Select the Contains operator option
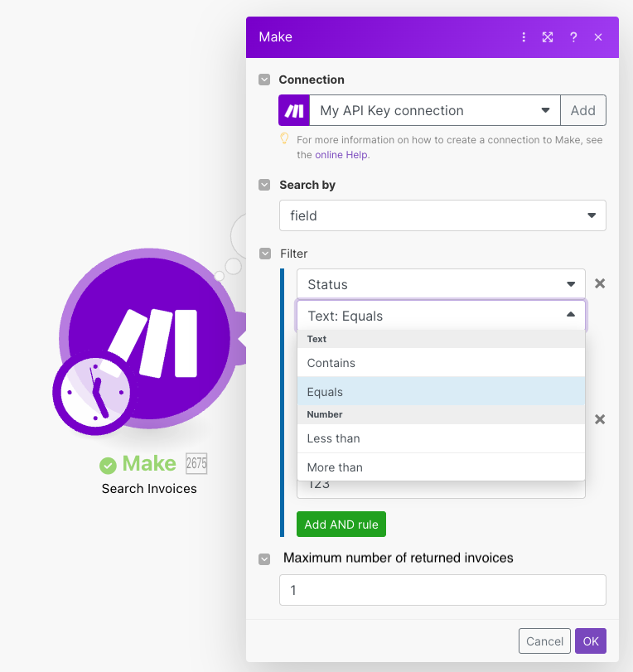 point(441,363)
